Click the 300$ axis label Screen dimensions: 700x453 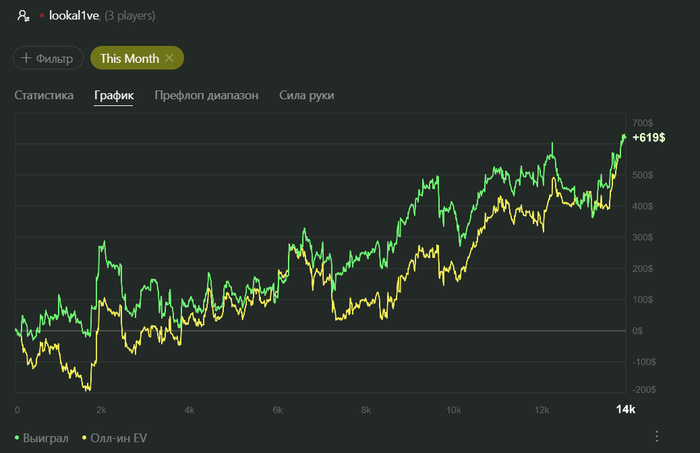(x=642, y=237)
